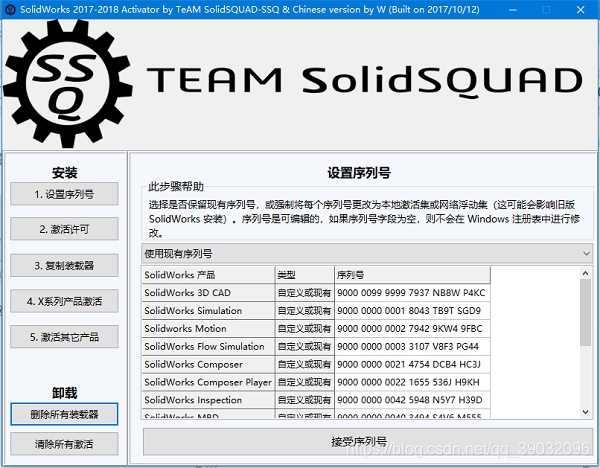Close the Activator window

[x=580, y=10]
